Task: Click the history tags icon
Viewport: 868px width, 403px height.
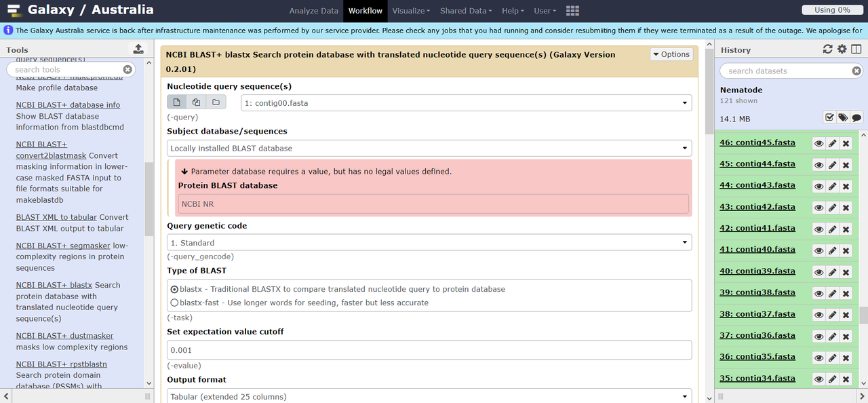Action: [x=843, y=117]
